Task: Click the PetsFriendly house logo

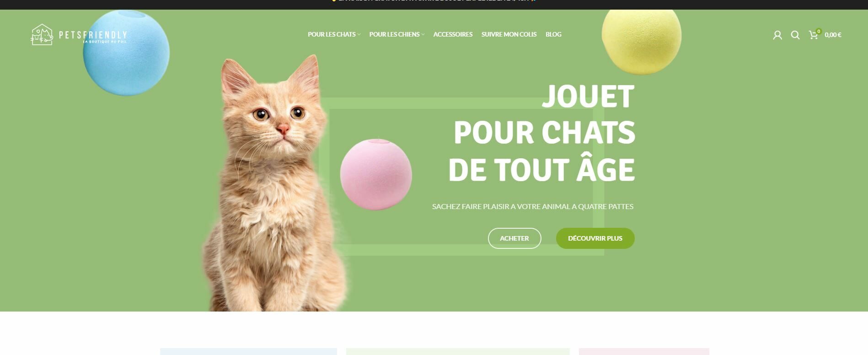Action: coord(42,35)
